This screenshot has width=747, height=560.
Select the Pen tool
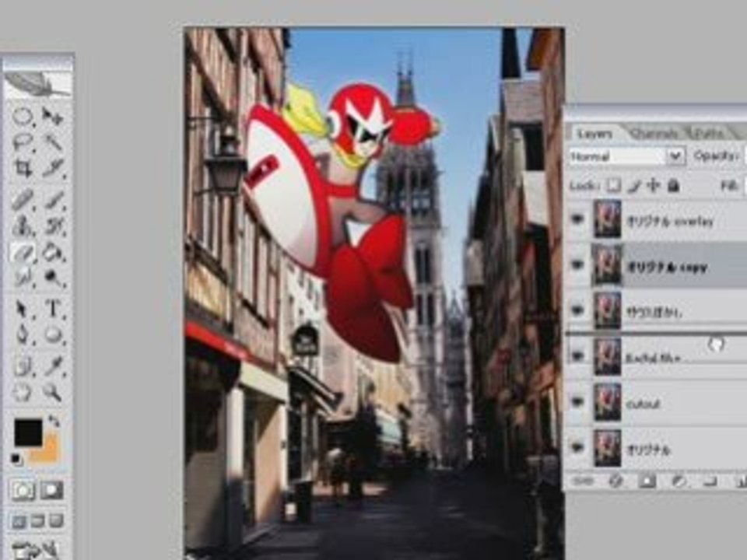23,334
